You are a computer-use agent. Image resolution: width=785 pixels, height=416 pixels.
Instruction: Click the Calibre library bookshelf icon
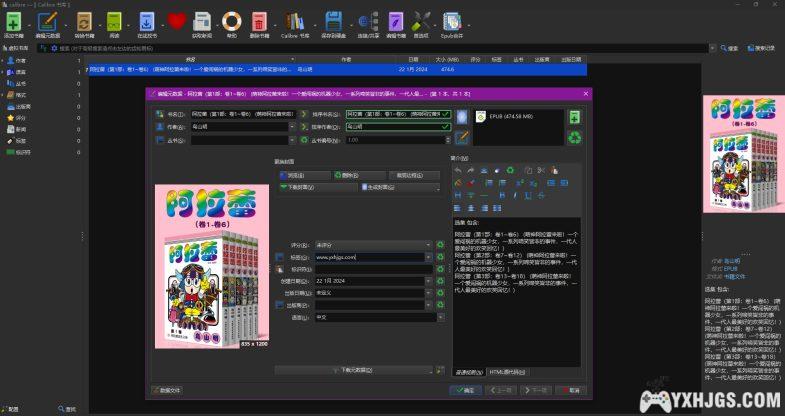click(294, 22)
